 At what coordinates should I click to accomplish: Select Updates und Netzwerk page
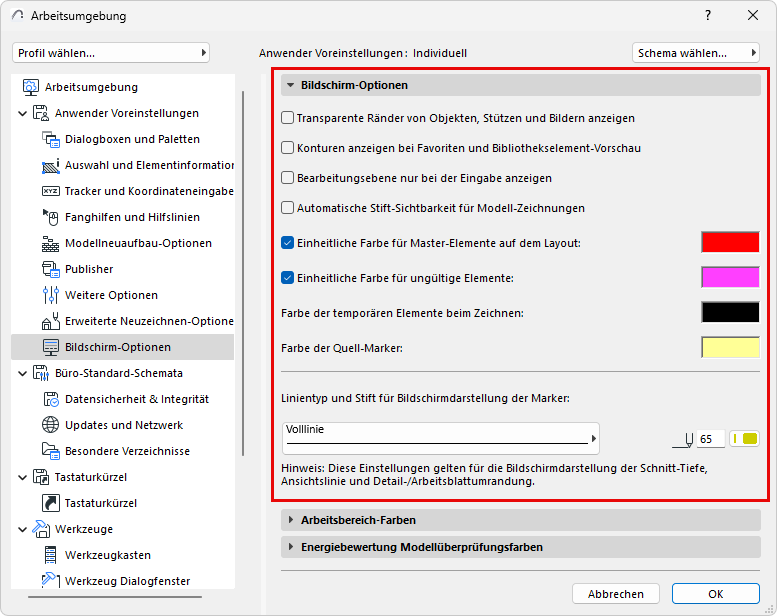tap(124, 425)
